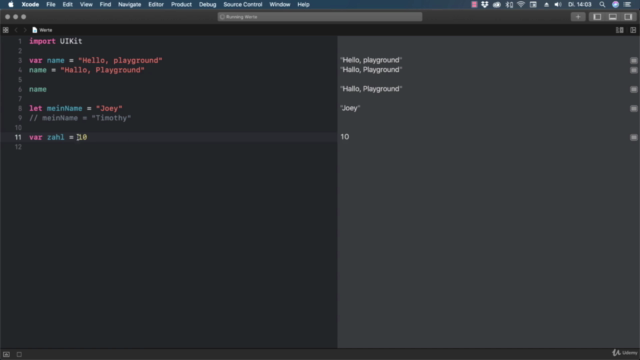
Task: Open the File menu
Action: [51, 4]
